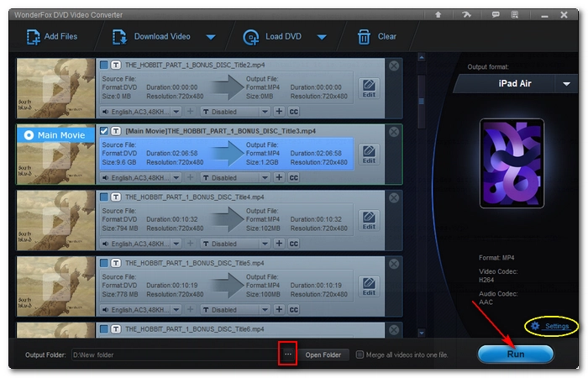Edit the Title4.mp4 video
Viewport: 588px width, 378px height.
pos(369,220)
